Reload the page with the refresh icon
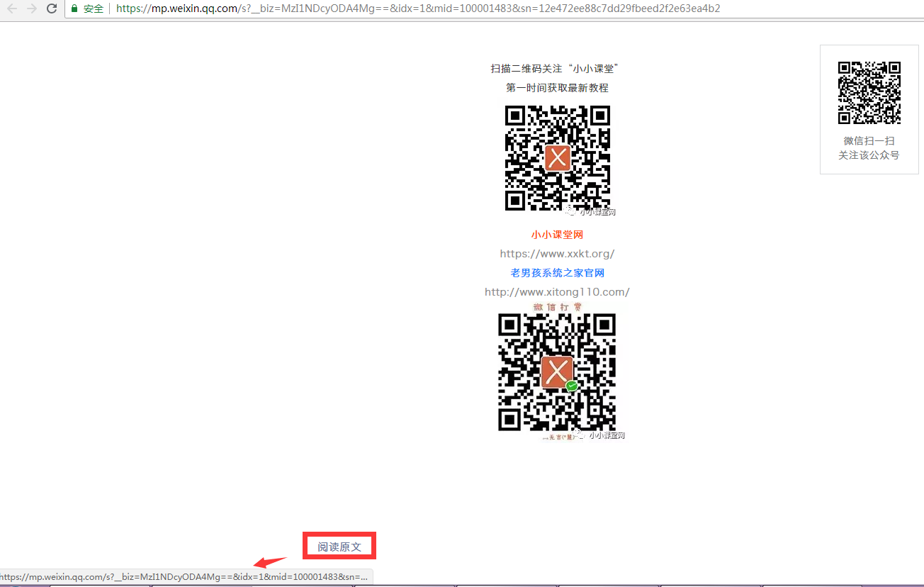Image resolution: width=924 pixels, height=587 pixels. pyautogui.click(x=52, y=9)
